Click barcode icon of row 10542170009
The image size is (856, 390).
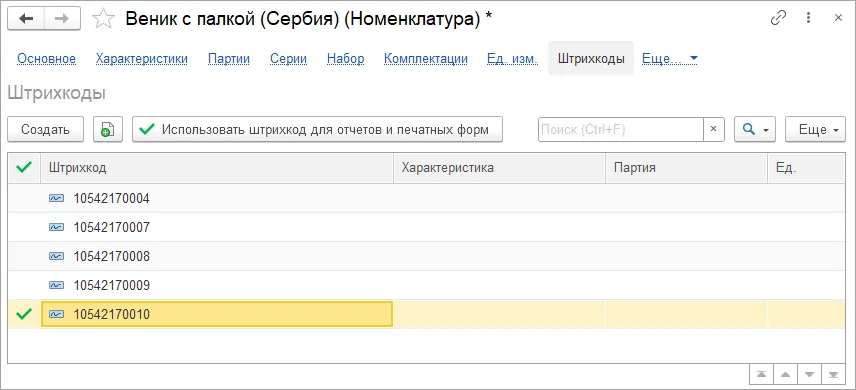56,285
